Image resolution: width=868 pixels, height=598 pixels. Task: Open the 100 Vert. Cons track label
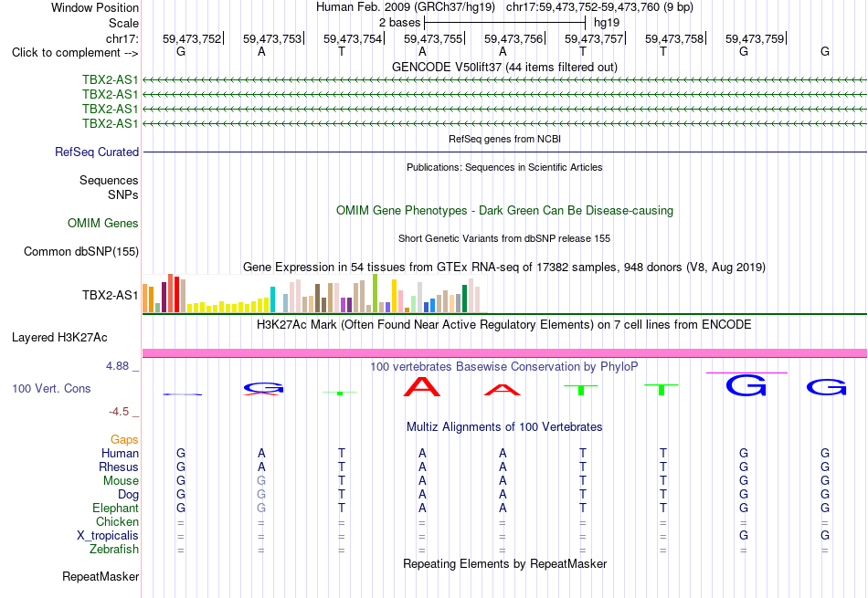pyautogui.click(x=51, y=388)
